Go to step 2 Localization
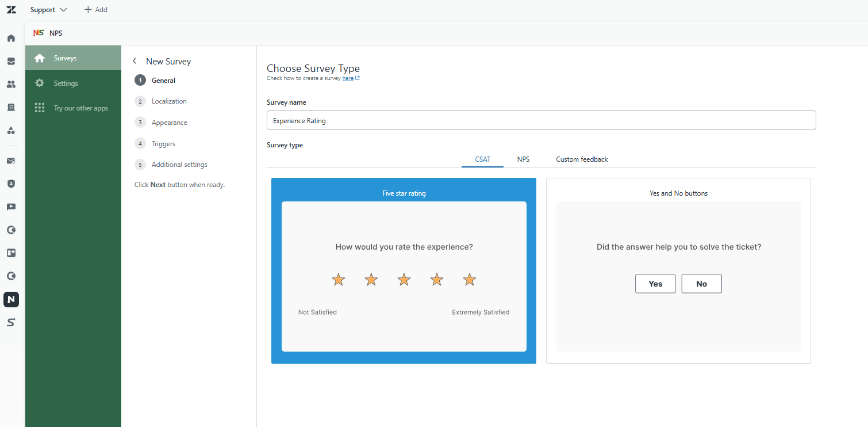 161,101
